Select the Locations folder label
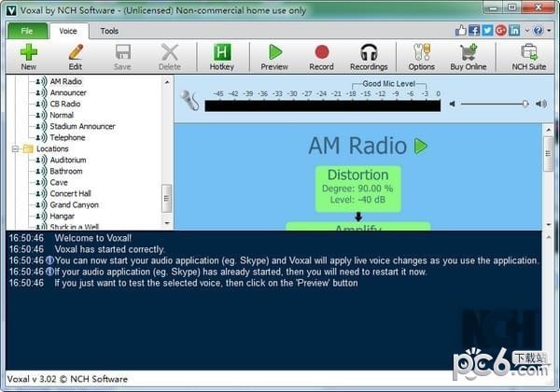560x392 pixels. point(52,149)
